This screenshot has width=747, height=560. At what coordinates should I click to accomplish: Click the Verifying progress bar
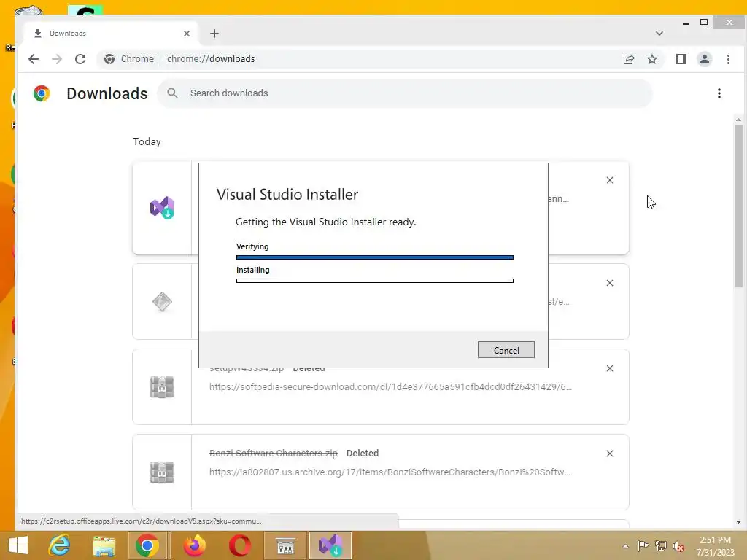pos(374,257)
